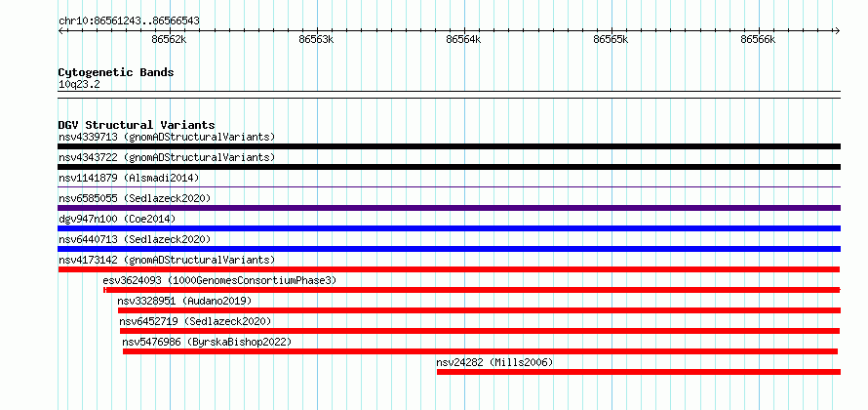This screenshot has height=410, width=868.
Task: Select the nsv5476986 (ByrskaBishop2022) label
Action: (x=207, y=342)
